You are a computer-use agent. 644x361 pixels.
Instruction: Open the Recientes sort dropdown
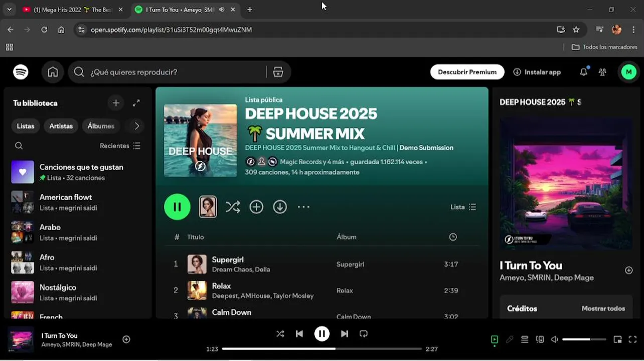120,146
